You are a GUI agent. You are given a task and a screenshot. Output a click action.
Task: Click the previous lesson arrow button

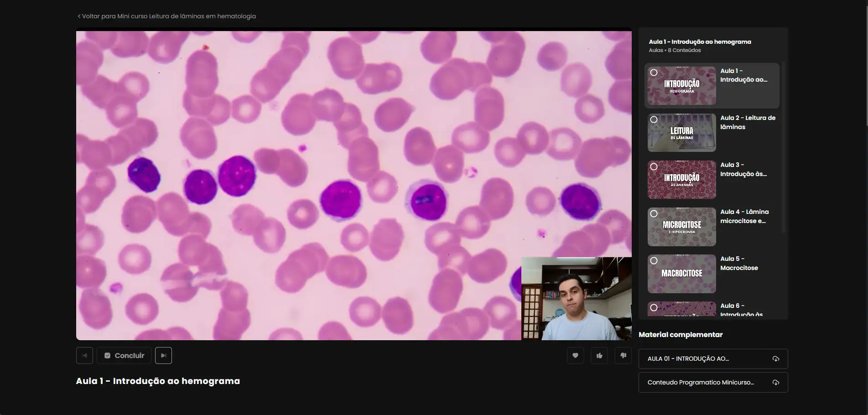pyautogui.click(x=84, y=356)
